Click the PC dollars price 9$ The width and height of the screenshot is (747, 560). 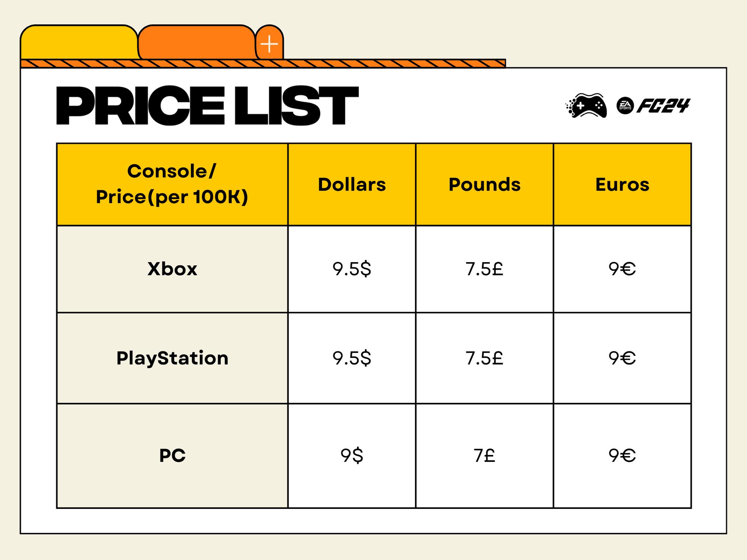point(352,456)
